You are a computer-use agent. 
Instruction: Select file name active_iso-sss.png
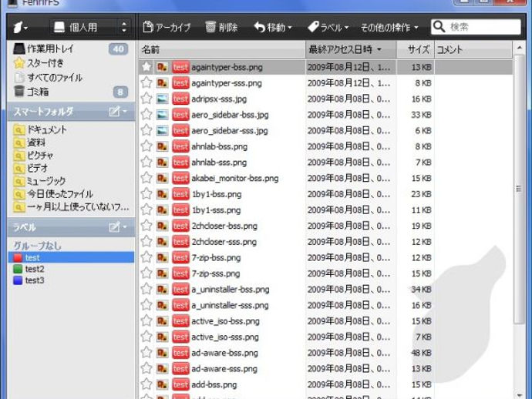(x=225, y=337)
